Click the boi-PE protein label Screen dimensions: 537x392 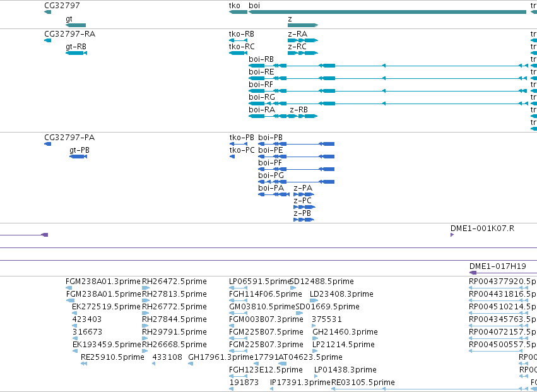pos(271,150)
